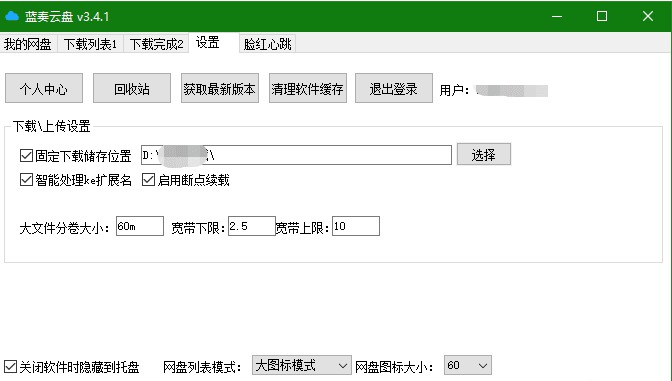Click the 宽带上限 input field
Viewport: 672px width, 381px height.
(356, 226)
